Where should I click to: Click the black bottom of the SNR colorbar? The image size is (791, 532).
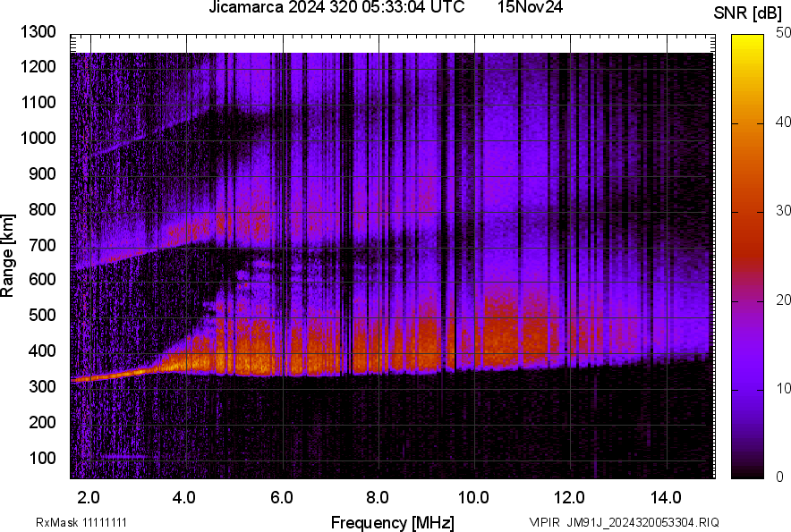(746, 471)
